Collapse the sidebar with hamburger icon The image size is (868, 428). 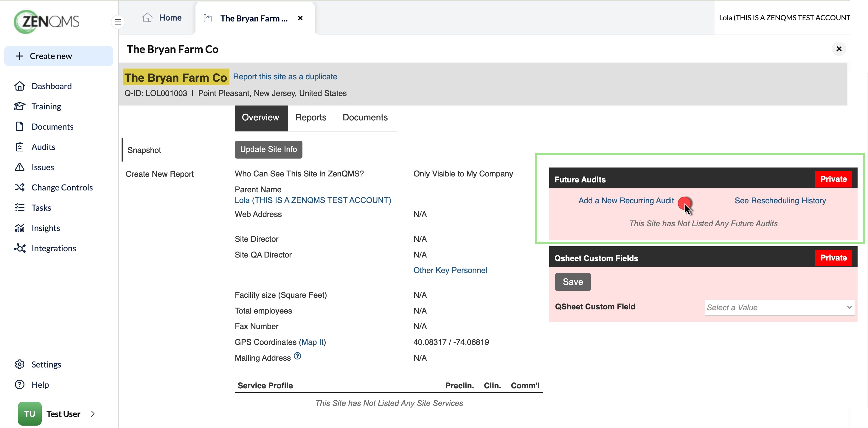coord(118,22)
